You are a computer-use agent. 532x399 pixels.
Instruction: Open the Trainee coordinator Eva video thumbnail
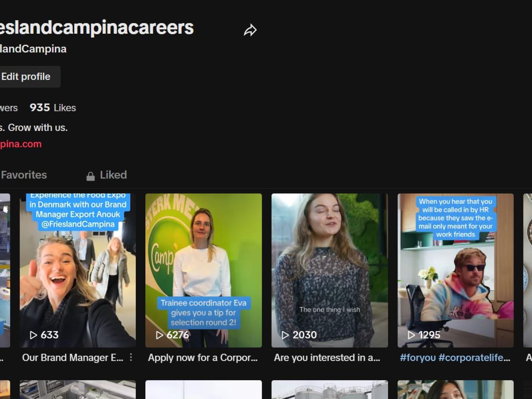[x=204, y=270]
